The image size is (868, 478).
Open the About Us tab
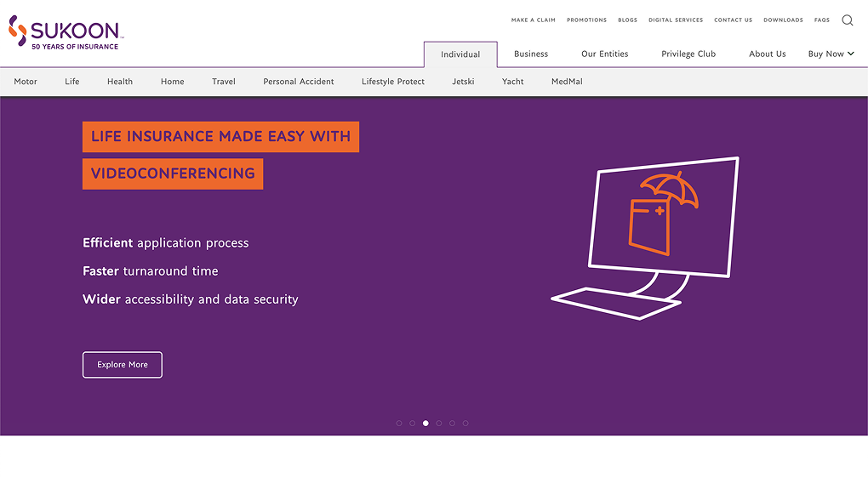768,54
